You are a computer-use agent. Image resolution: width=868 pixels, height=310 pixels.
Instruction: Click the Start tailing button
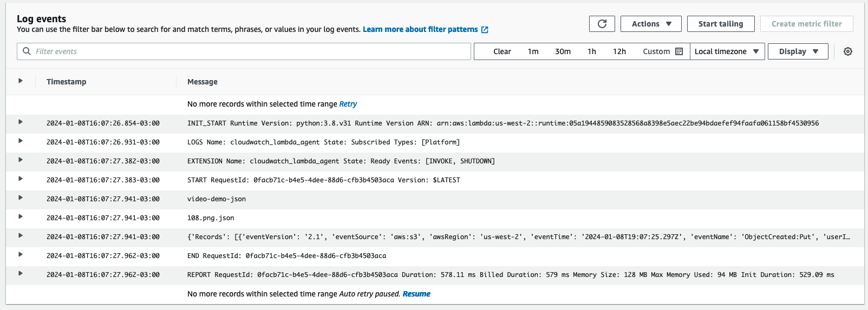[720, 24]
